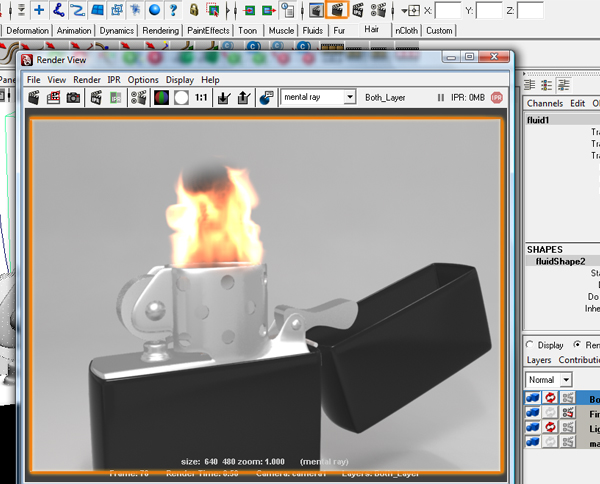This screenshot has height=484, width=600.
Task: Click the remove image icon with up arrow
Action: click(244, 98)
